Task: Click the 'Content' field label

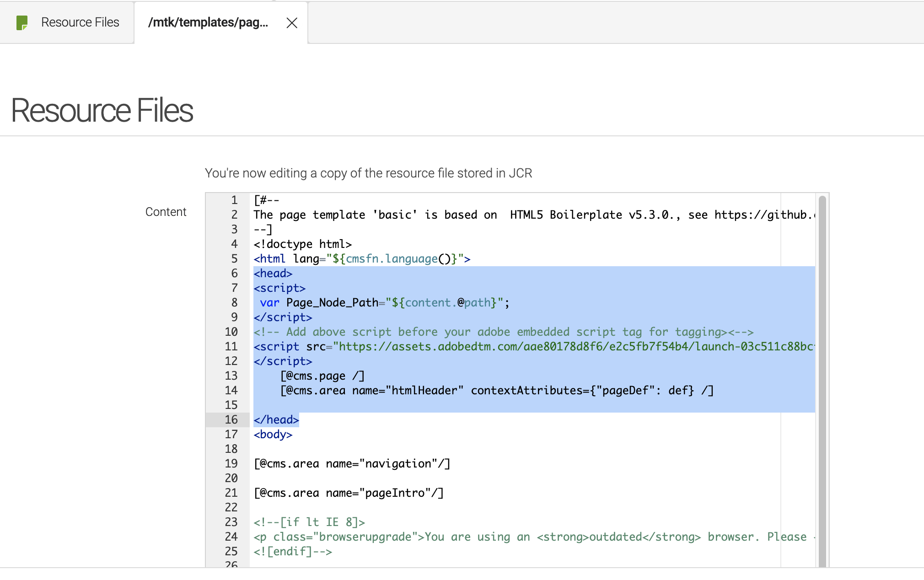Action: 166,212
